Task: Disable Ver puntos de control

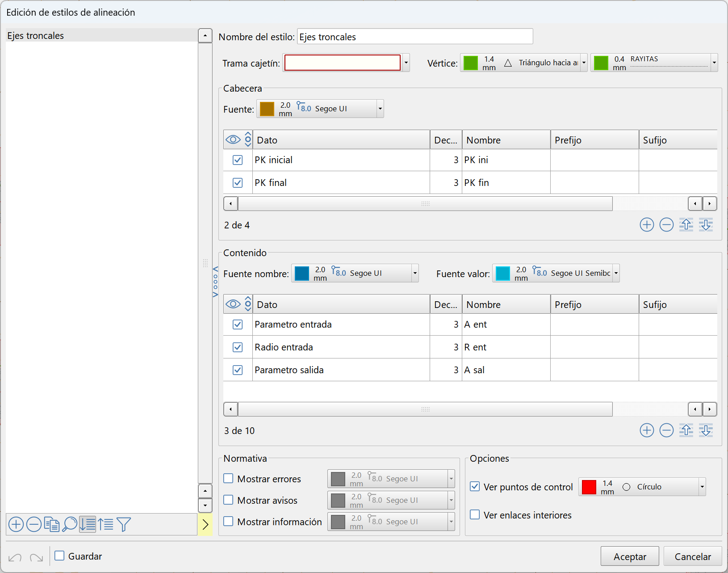Action: (475, 486)
